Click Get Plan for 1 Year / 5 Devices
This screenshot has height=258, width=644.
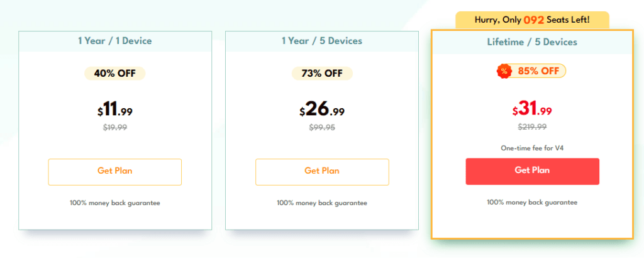(322, 172)
